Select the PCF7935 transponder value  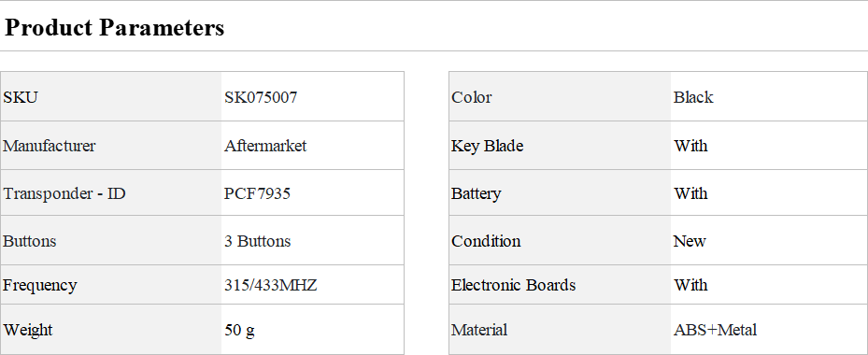pyautogui.click(x=258, y=193)
